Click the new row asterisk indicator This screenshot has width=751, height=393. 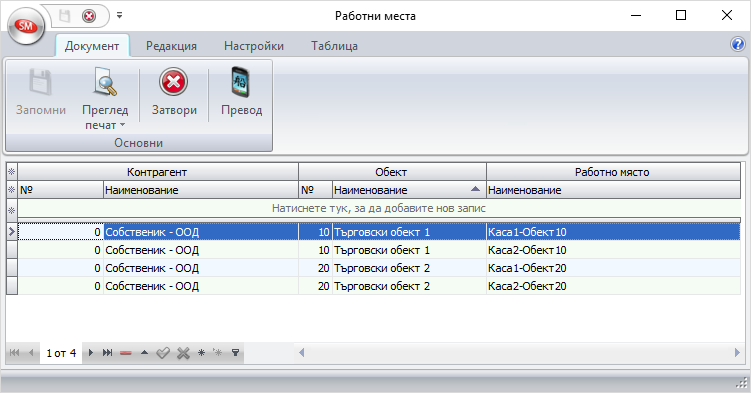point(11,210)
